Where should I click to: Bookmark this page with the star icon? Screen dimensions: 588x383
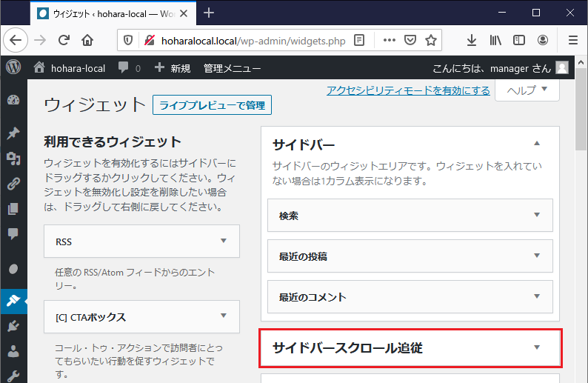tap(430, 40)
